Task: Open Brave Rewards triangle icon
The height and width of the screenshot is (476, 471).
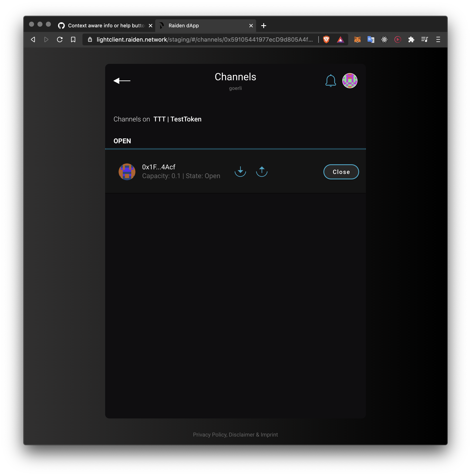Action: tap(340, 39)
